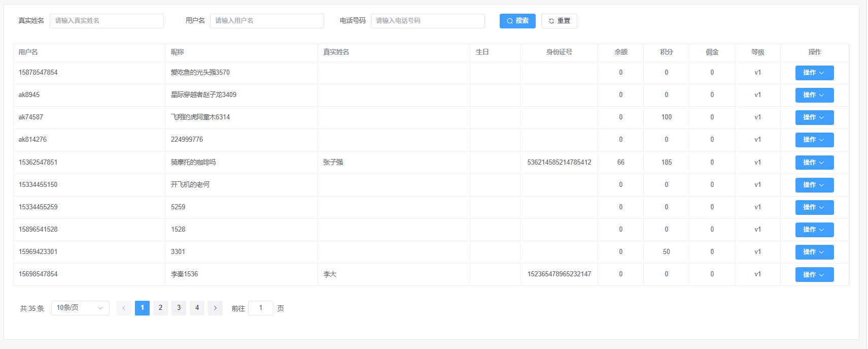The image size is (868, 349).
Task: Select current page 1 in pagination
Action: [x=142, y=308]
